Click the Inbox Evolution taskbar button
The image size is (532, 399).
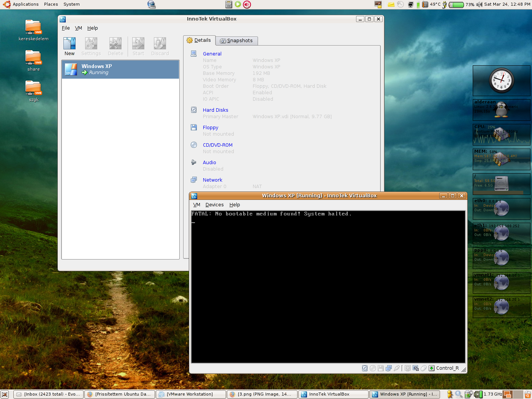pyautogui.click(x=48, y=394)
